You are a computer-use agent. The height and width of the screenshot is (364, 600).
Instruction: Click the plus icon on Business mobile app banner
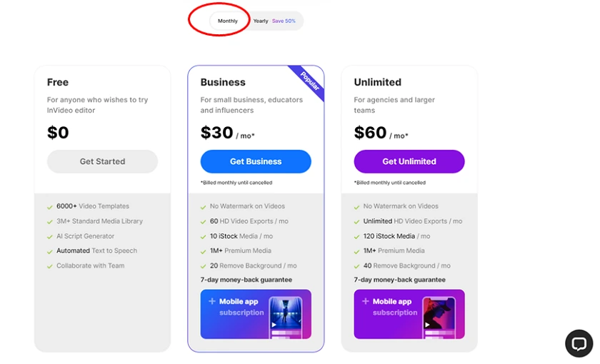[x=212, y=301]
